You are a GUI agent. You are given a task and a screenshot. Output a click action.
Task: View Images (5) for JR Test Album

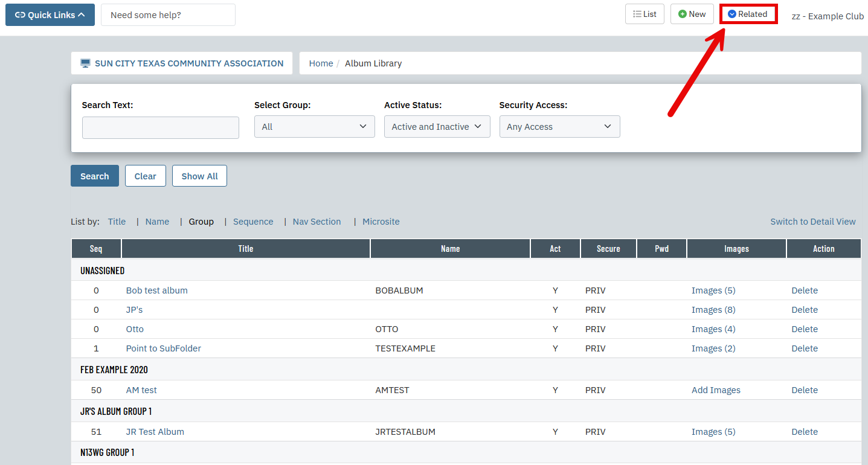click(713, 432)
